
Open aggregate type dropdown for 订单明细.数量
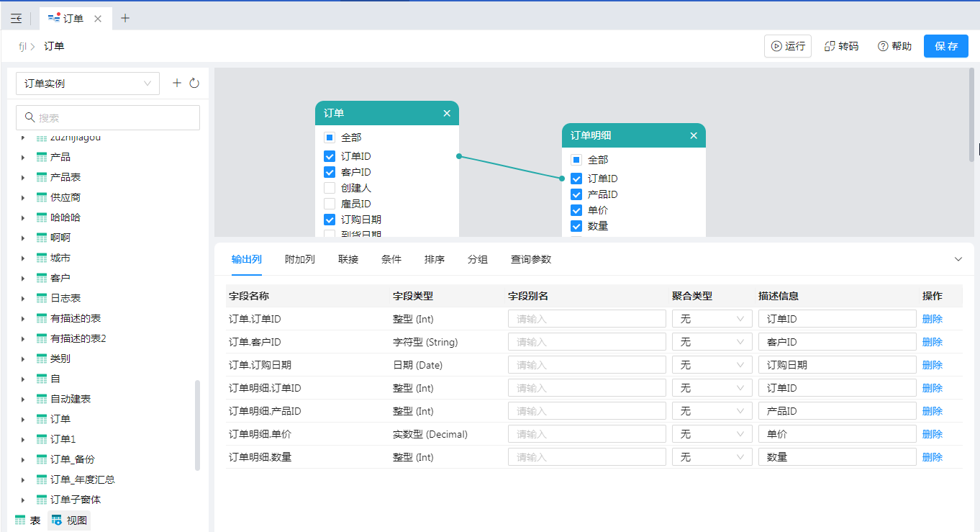click(x=712, y=457)
